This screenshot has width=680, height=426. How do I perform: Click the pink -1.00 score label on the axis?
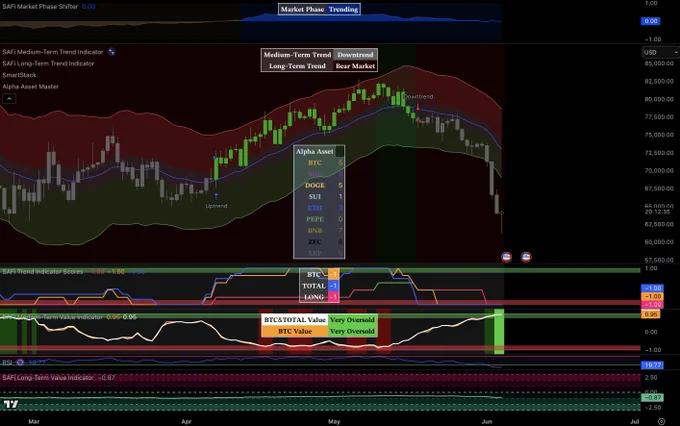click(652, 305)
